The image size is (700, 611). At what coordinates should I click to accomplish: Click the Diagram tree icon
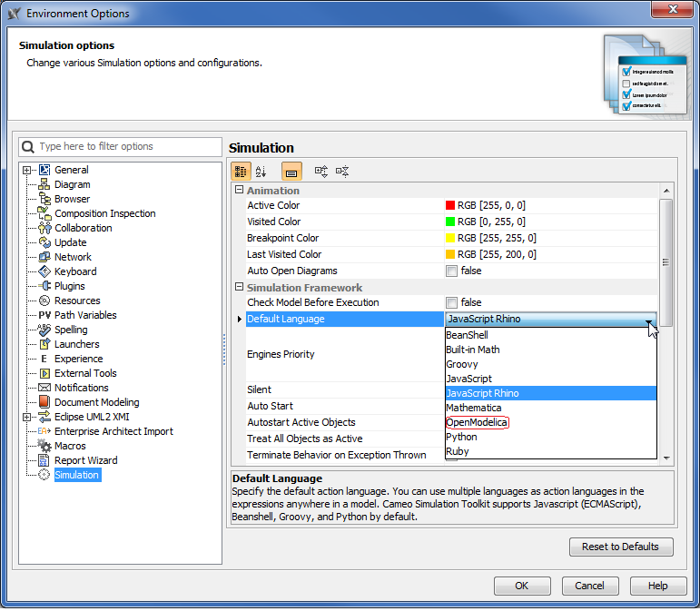coord(44,185)
